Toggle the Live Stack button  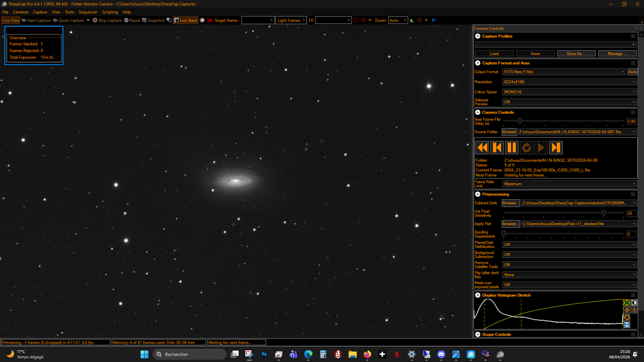click(186, 20)
